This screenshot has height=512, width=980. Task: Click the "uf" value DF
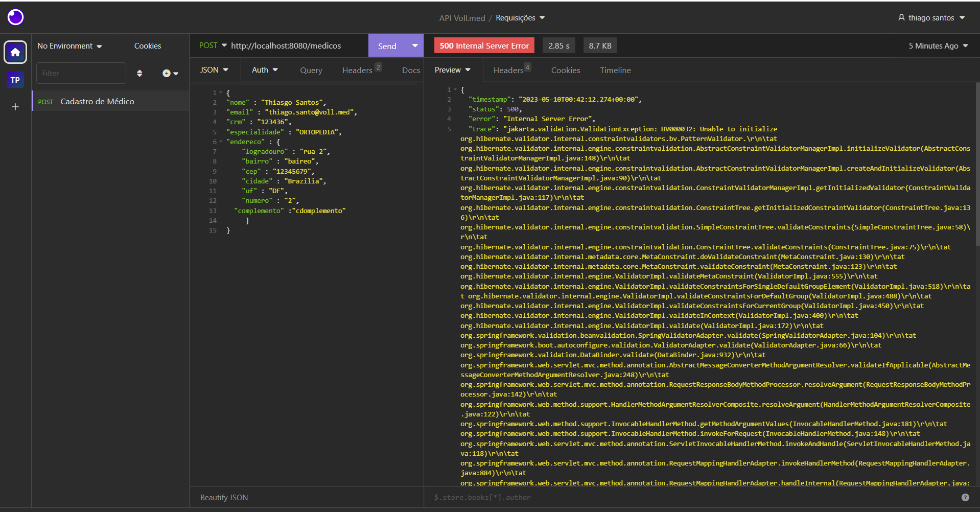click(x=276, y=191)
